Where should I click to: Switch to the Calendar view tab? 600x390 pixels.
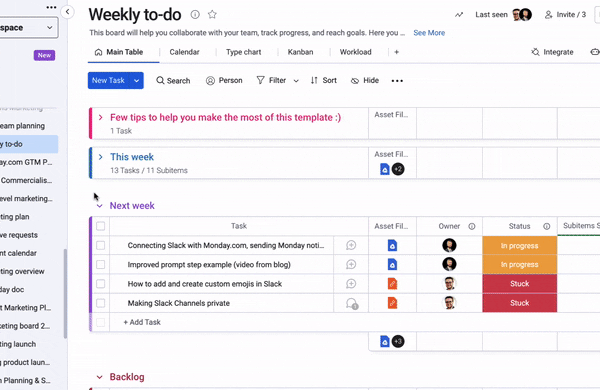(x=184, y=52)
